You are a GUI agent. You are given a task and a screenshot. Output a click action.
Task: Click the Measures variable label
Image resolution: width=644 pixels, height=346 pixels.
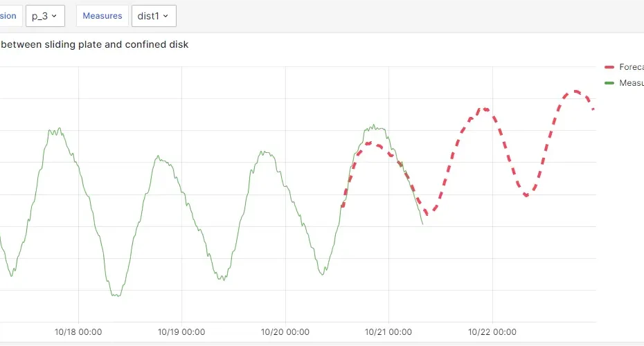coord(102,16)
